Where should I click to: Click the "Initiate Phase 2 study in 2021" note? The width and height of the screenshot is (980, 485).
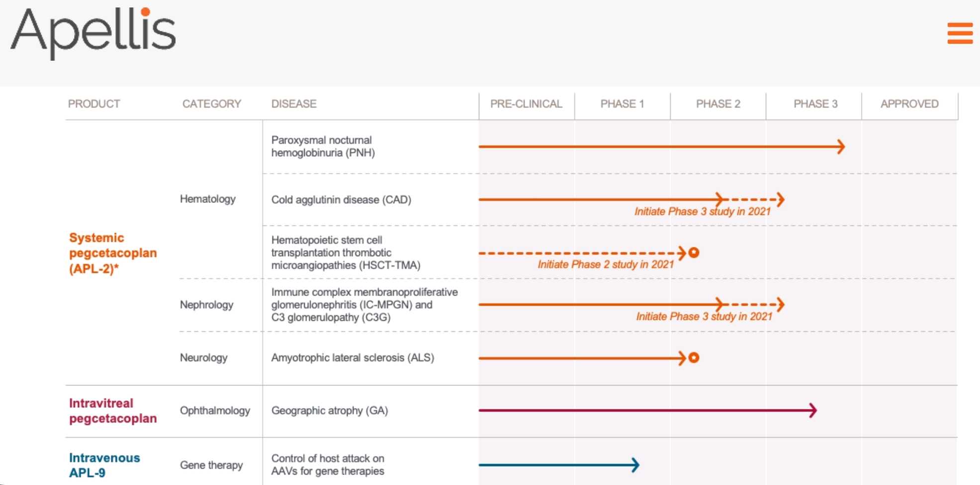click(x=606, y=265)
